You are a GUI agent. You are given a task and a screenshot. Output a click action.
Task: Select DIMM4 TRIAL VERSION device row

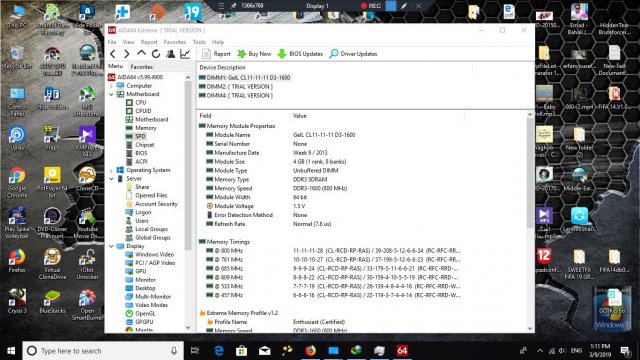click(x=236, y=96)
